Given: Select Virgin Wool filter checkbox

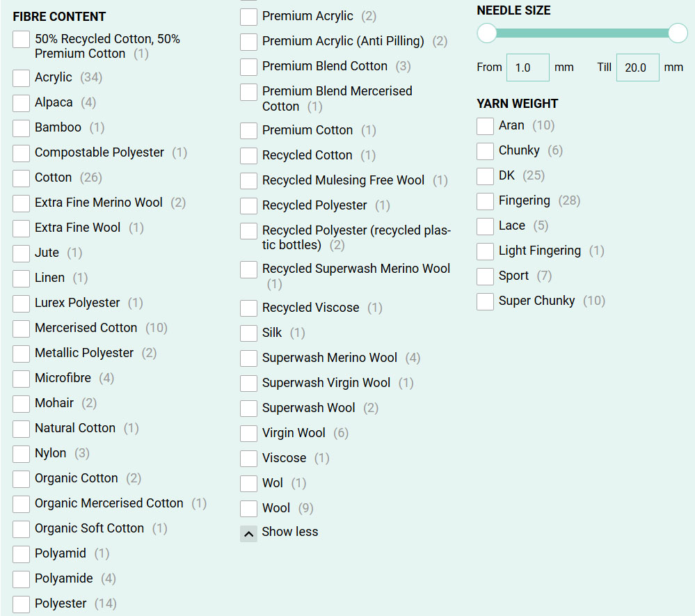Looking at the screenshot, I should pos(249,434).
